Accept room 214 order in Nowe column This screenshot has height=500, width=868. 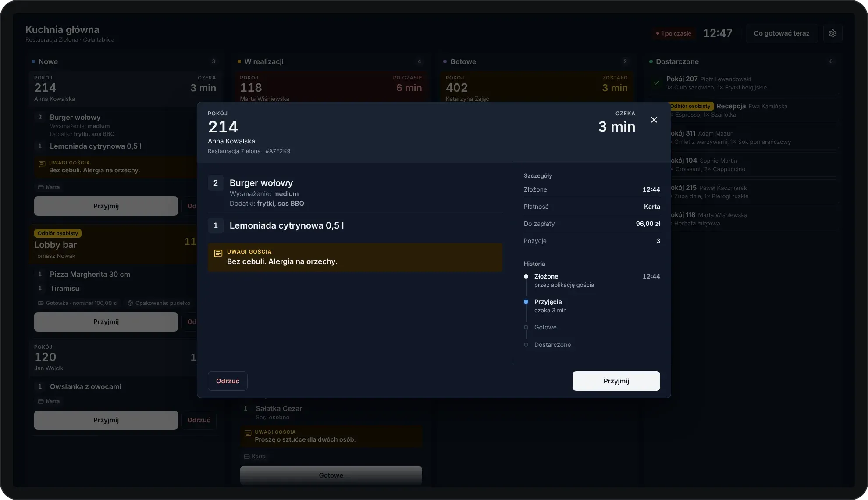106,206
